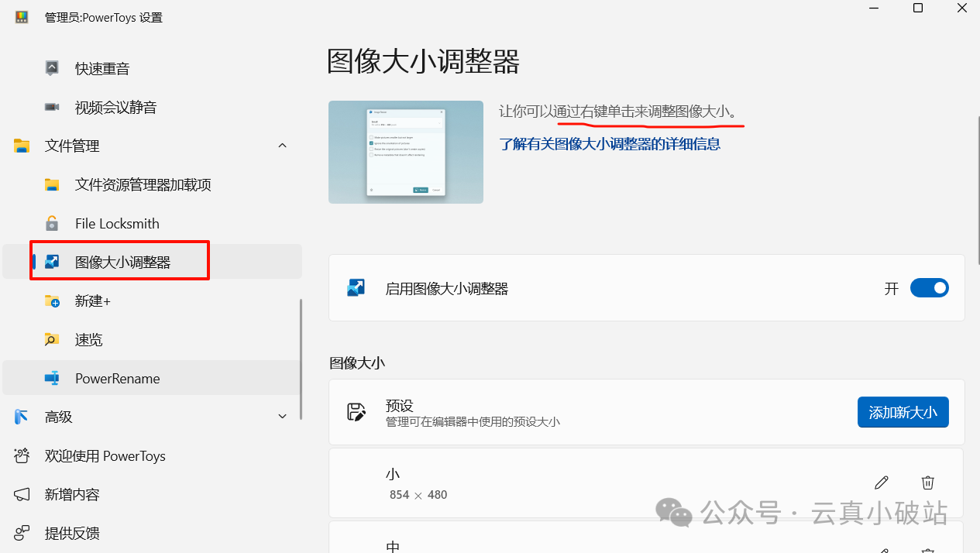
Task: Click 添加新大小 button
Action: [x=903, y=412]
